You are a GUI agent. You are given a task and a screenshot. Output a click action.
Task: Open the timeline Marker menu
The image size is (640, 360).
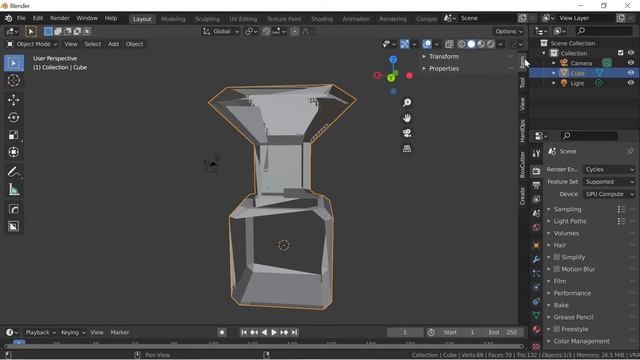tap(120, 332)
